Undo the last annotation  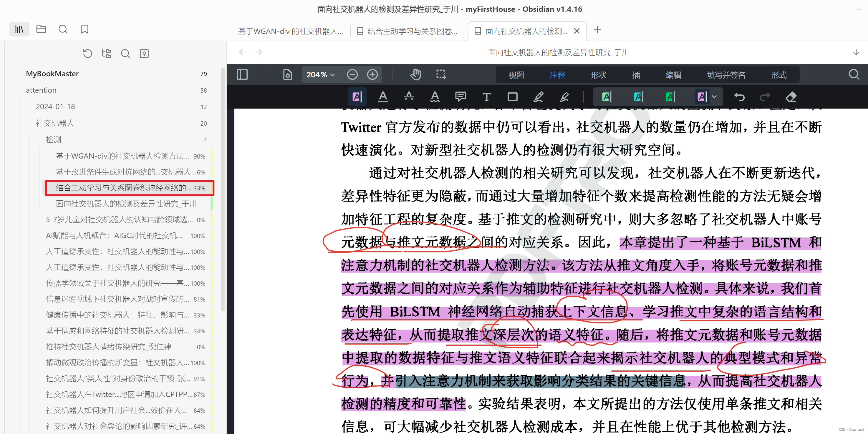click(739, 97)
